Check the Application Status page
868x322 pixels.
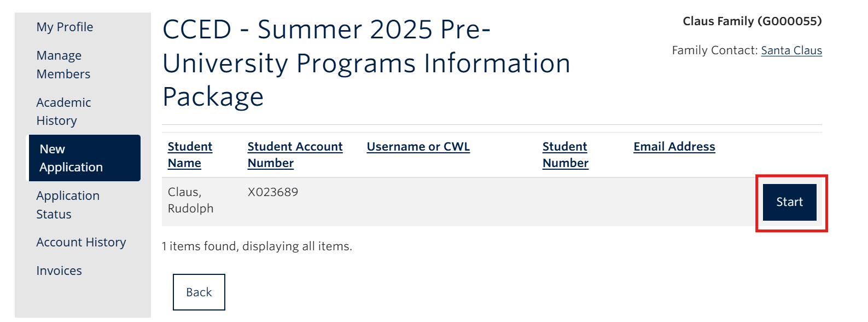coord(68,205)
